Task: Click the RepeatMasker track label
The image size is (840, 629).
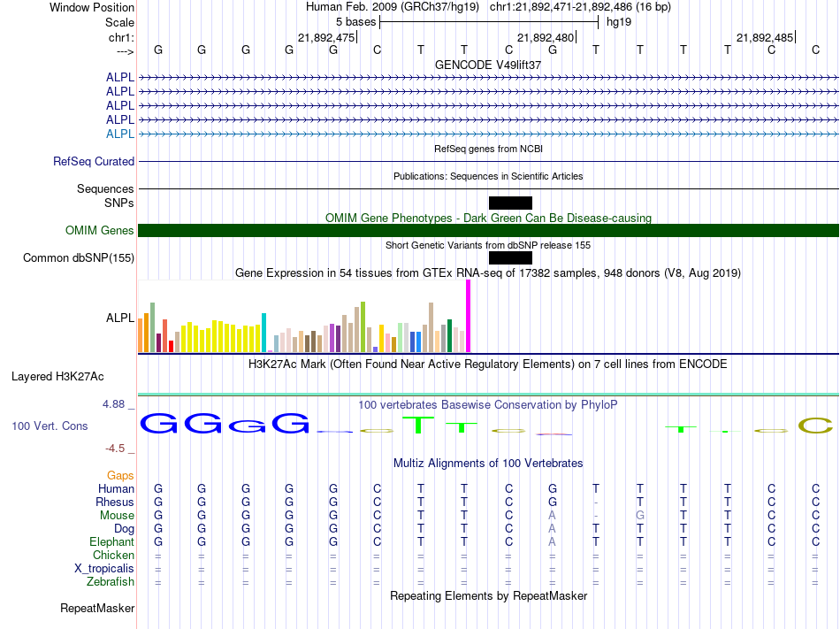Action: [97, 609]
